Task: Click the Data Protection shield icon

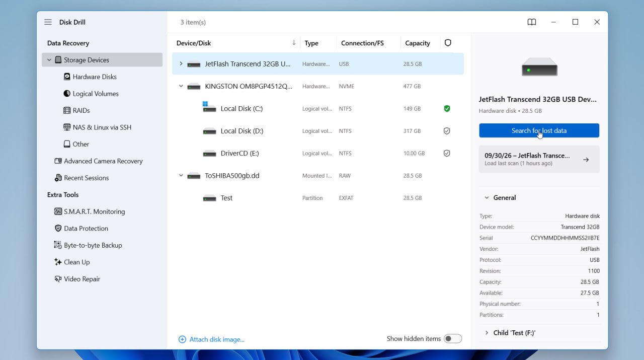Action: coord(58,229)
